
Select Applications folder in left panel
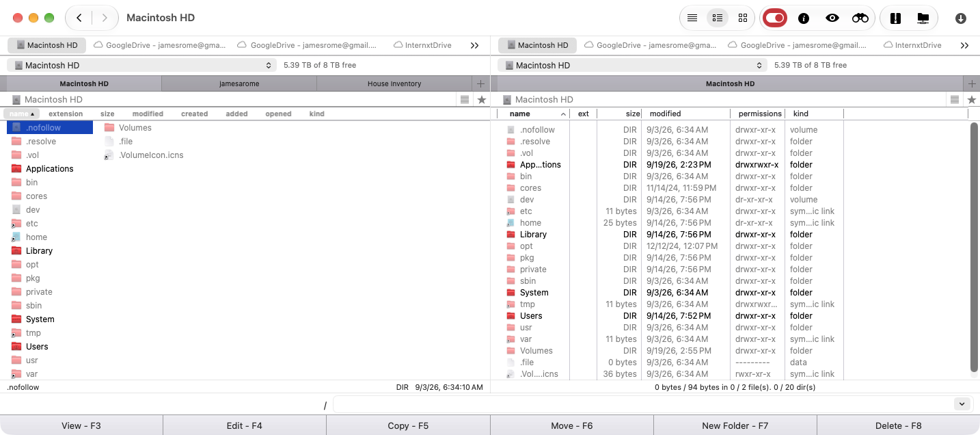tap(49, 169)
